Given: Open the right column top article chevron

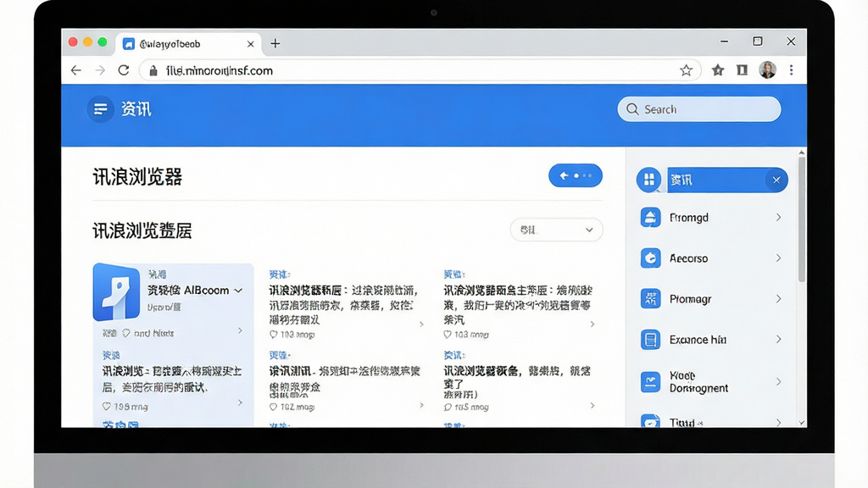Looking at the screenshot, I should click(593, 324).
